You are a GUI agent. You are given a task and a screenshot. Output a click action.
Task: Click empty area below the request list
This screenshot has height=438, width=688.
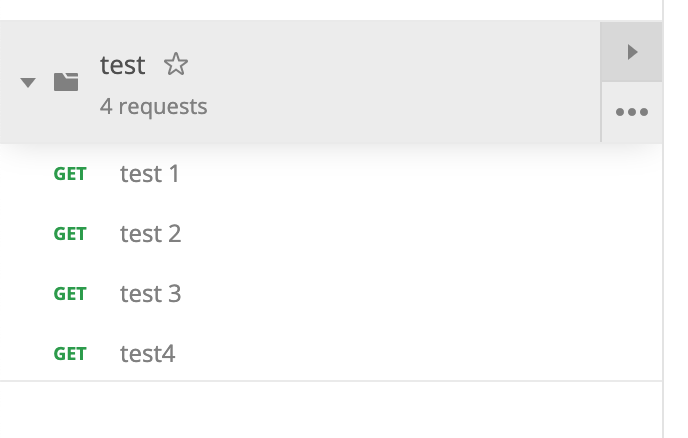click(x=331, y=410)
